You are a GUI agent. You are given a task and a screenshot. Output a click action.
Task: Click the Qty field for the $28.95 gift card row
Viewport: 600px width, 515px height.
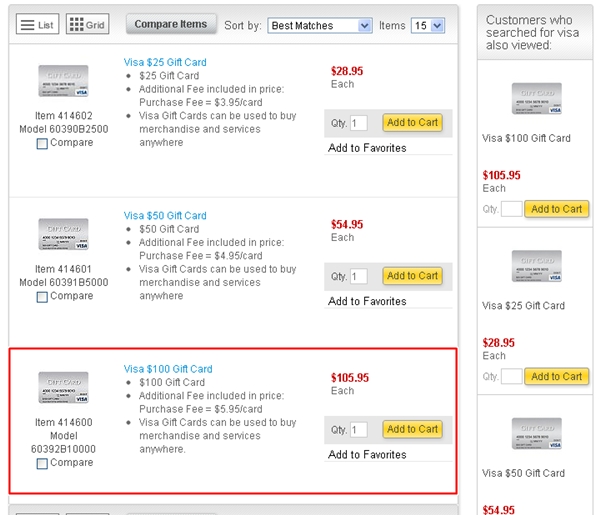click(359, 123)
